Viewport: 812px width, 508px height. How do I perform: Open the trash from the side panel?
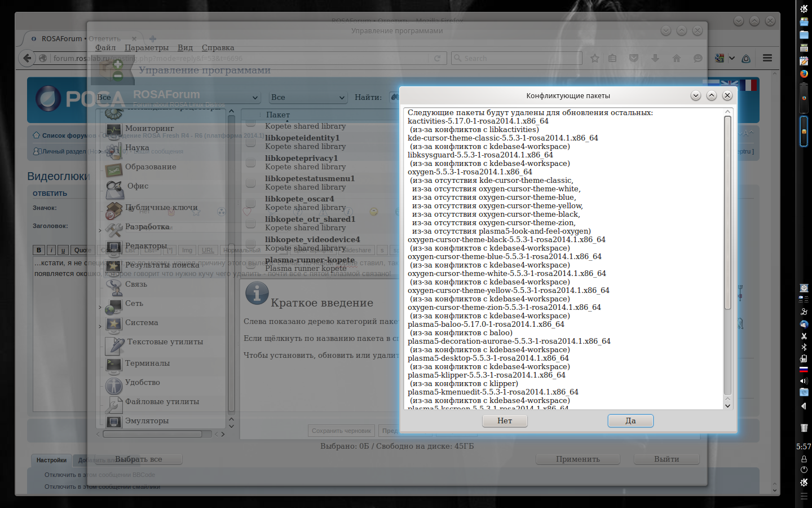coord(804,428)
